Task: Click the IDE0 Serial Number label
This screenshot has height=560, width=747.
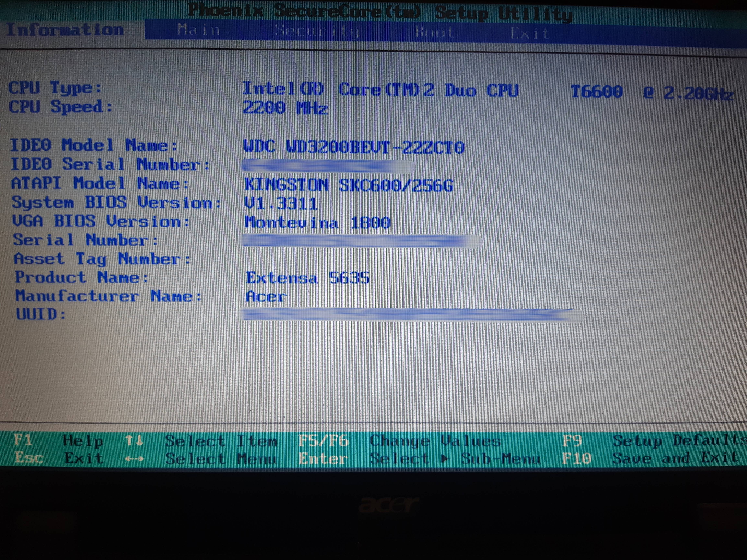Action: coord(110,165)
